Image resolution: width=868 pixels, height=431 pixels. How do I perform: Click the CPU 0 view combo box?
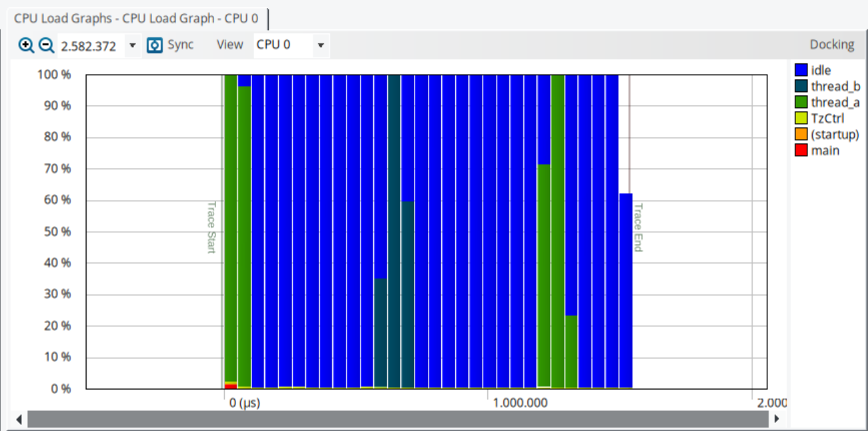pyautogui.click(x=291, y=45)
